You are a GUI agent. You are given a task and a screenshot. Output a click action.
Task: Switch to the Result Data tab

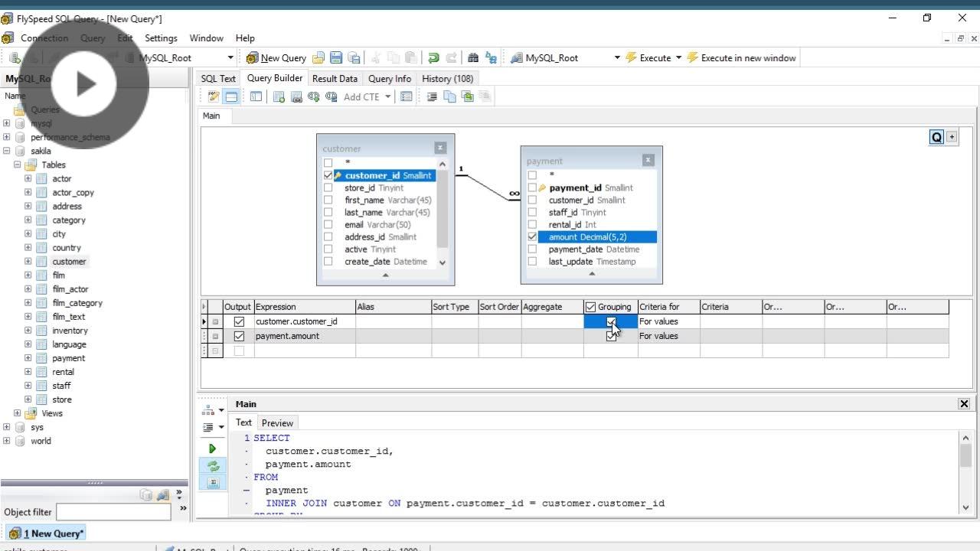click(335, 78)
